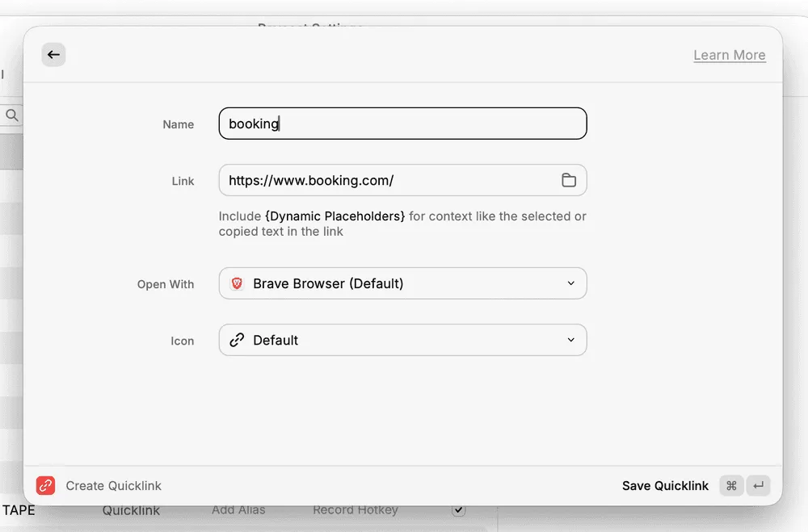The height and width of the screenshot is (532, 808).
Task: Open the Learn More link
Action: (729, 55)
